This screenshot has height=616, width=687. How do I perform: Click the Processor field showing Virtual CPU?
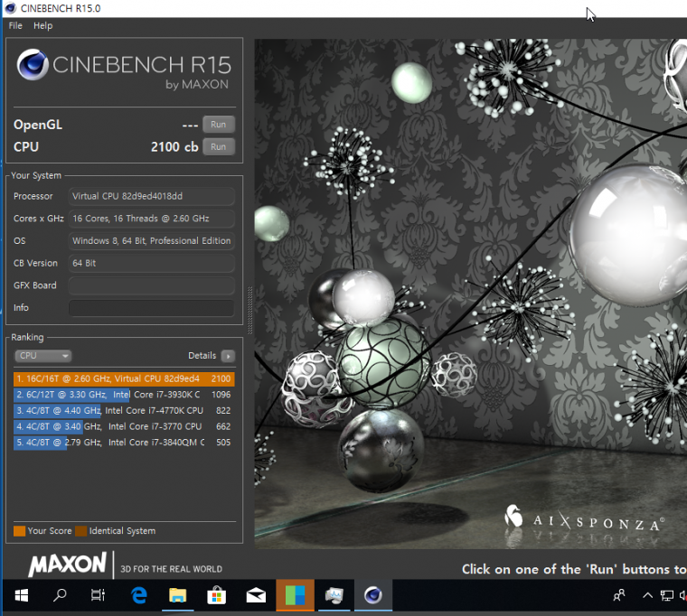tap(151, 196)
